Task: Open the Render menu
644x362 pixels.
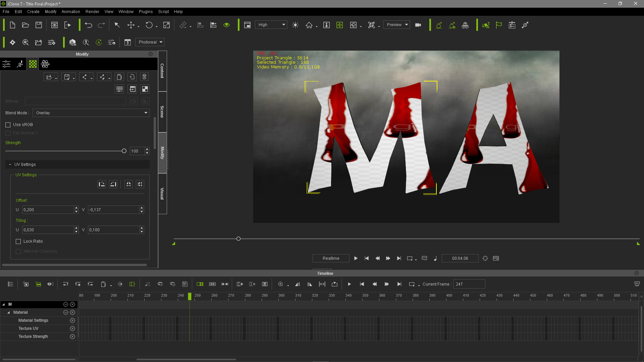Action: tap(92, 12)
